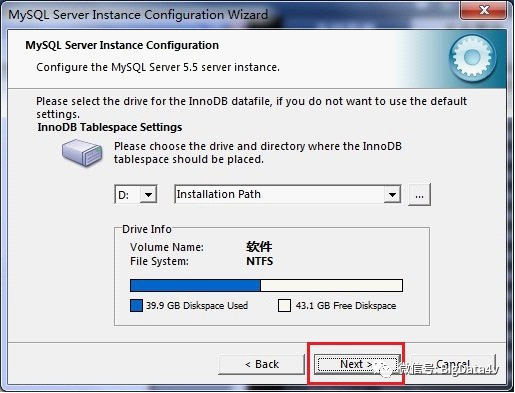Click the NTFS file system value
Viewport: 515px width, 393px height.
[x=260, y=261]
